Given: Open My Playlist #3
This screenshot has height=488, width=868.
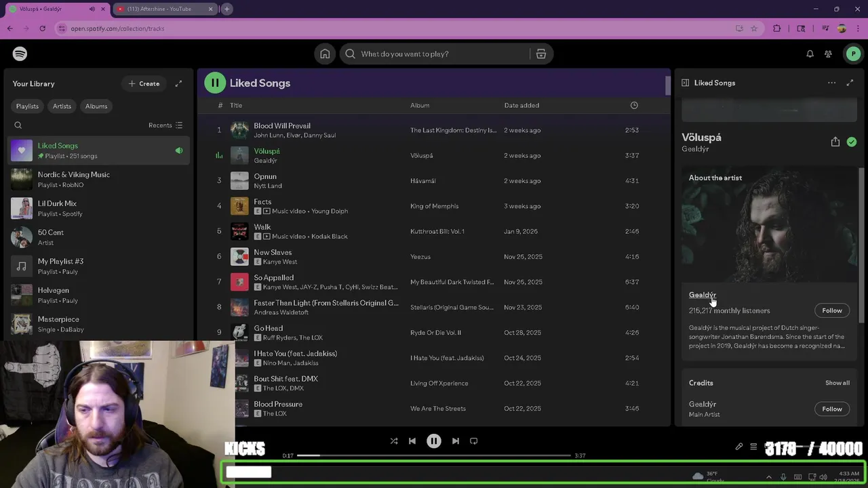Looking at the screenshot, I should [99, 266].
